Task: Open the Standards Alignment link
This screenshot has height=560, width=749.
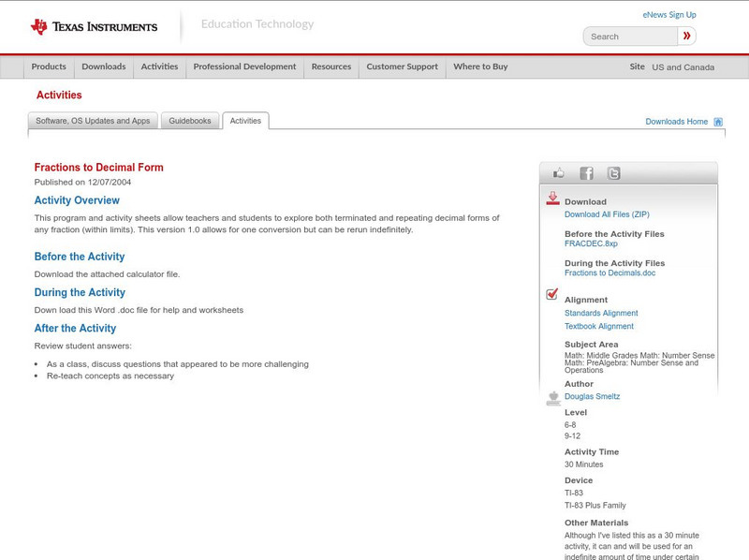Action: pyautogui.click(x=601, y=313)
